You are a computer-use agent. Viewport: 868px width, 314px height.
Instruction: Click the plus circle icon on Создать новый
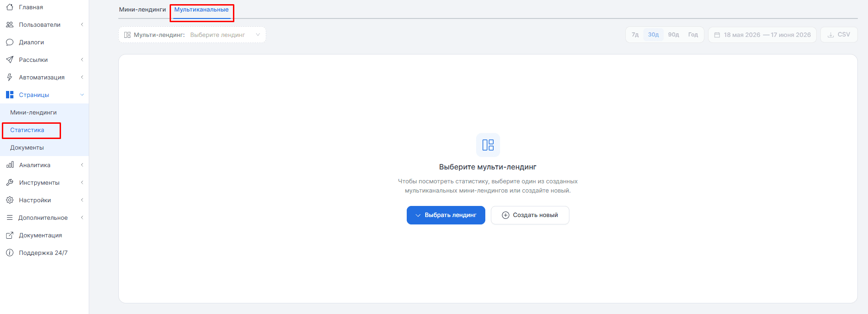point(506,215)
